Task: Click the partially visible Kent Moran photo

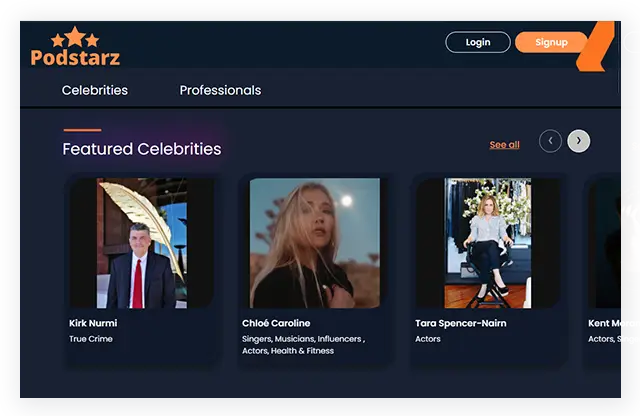Action: pyautogui.click(x=616, y=243)
